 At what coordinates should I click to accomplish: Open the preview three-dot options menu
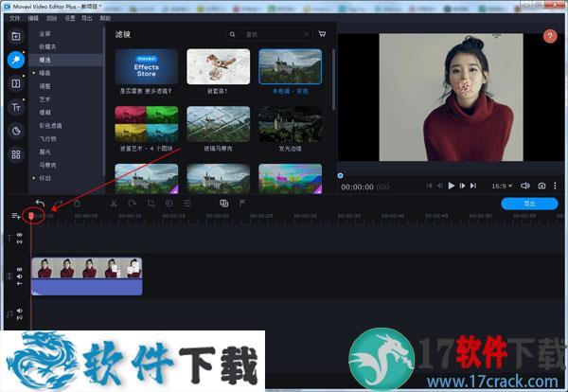[x=556, y=186]
